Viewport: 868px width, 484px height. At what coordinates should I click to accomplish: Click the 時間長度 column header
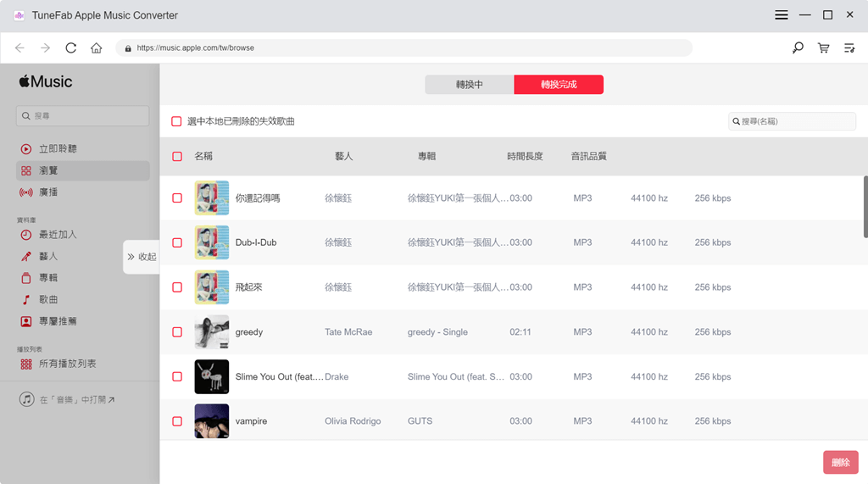[525, 156]
